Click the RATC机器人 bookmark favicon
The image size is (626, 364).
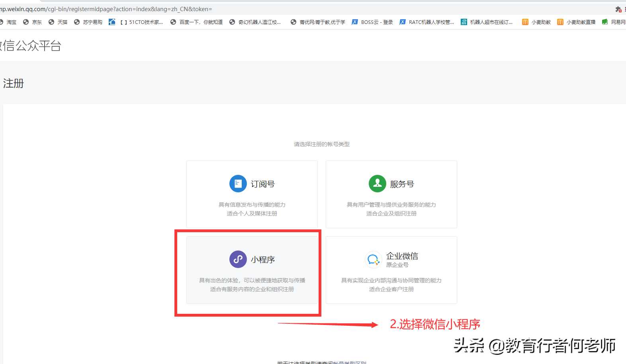coord(403,22)
